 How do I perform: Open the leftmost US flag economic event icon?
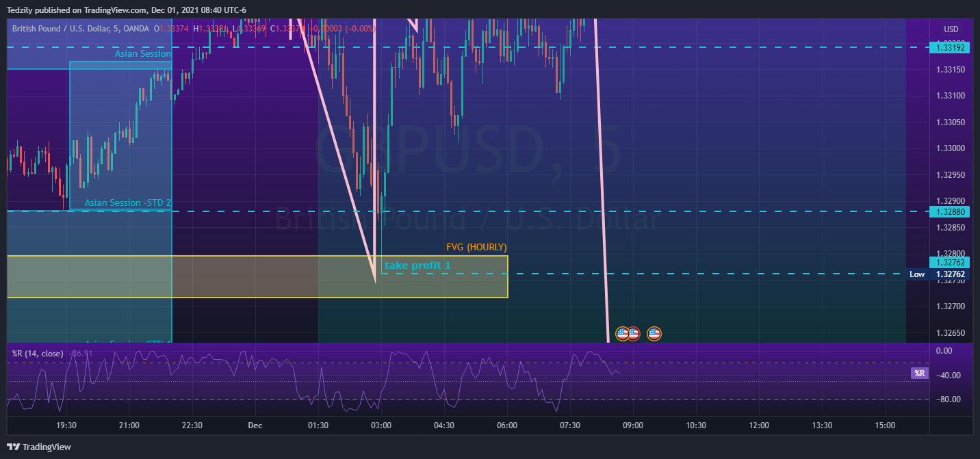(622, 334)
